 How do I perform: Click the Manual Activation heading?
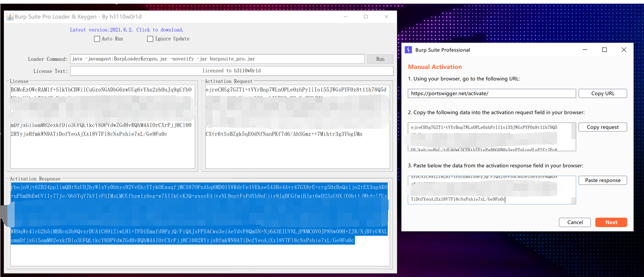(x=435, y=67)
